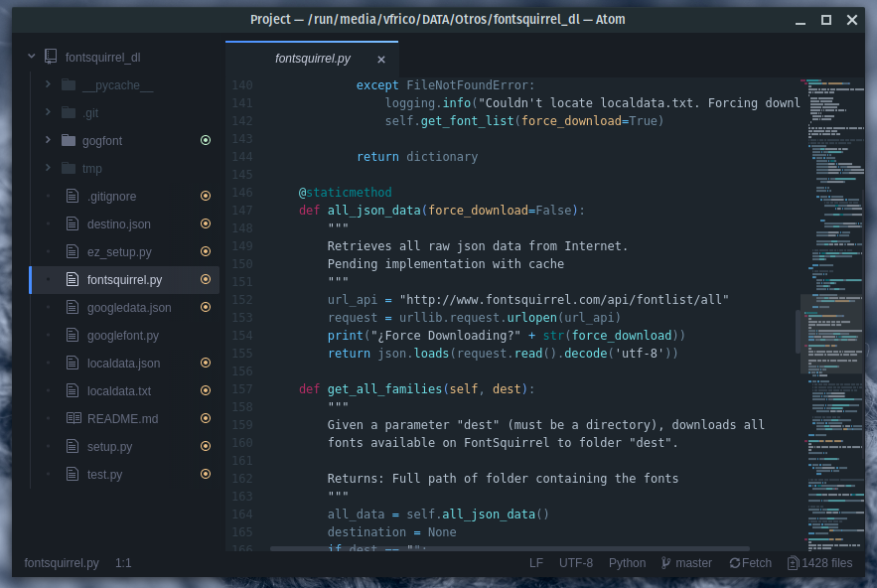This screenshot has height=588, width=877.
Task: Click the localdata.txt file icon
Action: tap(73, 390)
